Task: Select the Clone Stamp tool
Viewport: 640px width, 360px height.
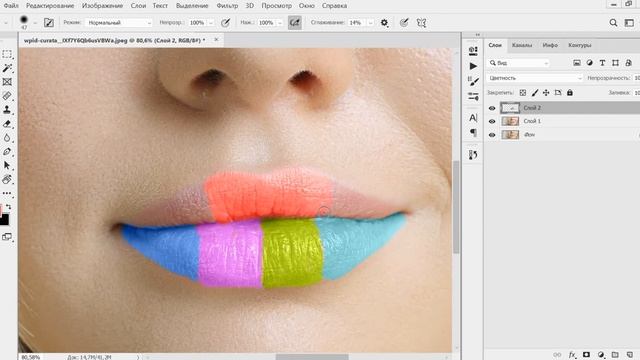Action: (x=7, y=109)
